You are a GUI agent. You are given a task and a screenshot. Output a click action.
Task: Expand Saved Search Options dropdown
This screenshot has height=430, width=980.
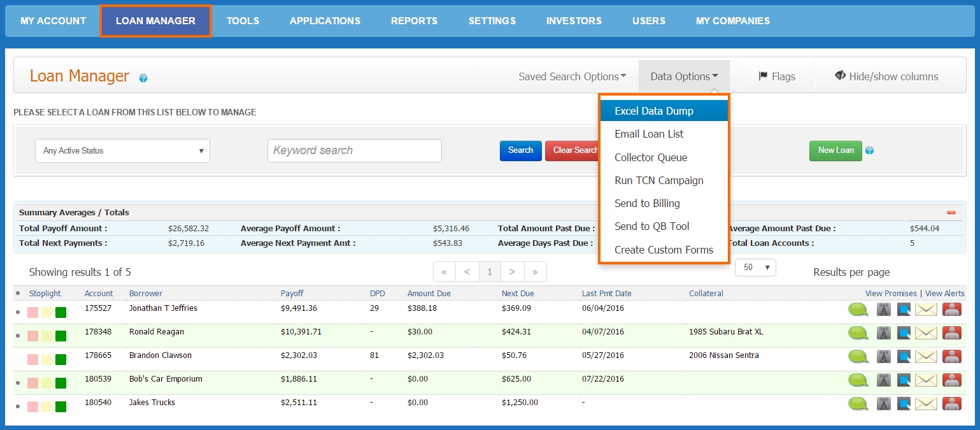(572, 76)
